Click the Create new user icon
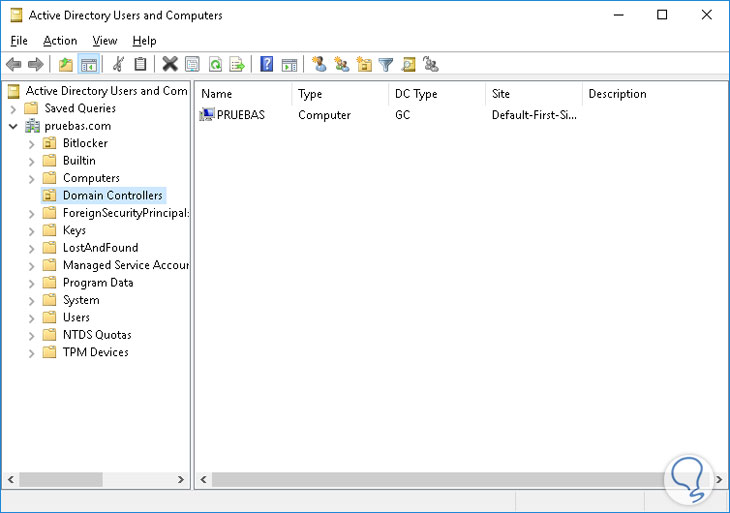 pos(319,65)
